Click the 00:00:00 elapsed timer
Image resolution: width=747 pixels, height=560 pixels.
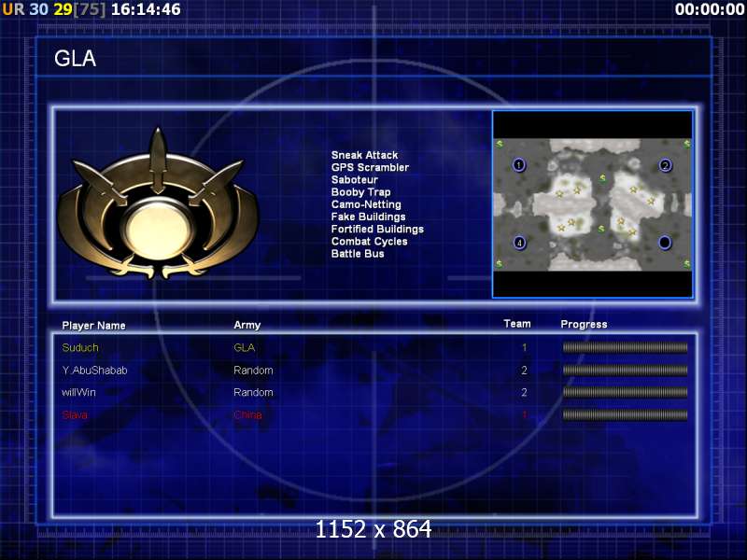click(x=710, y=9)
